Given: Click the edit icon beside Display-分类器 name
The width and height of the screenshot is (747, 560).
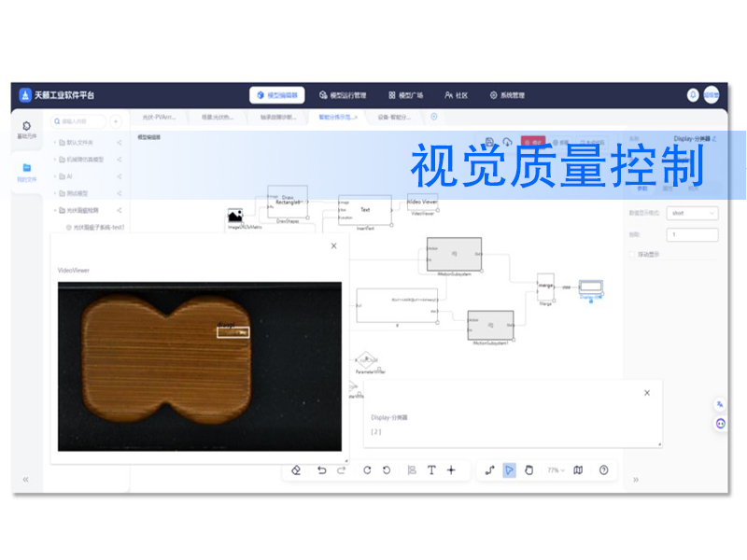Looking at the screenshot, I should pyautogui.click(x=714, y=138).
